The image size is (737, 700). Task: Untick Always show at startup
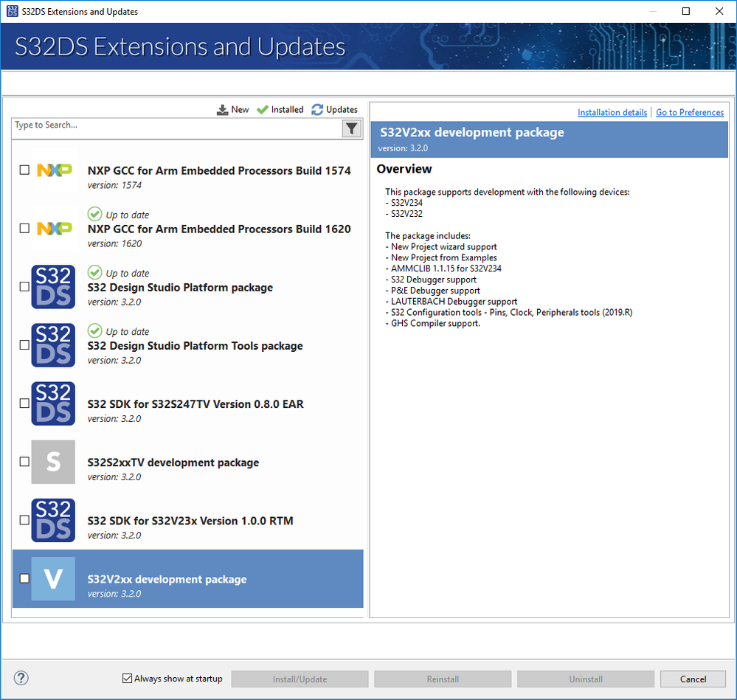click(127, 678)
